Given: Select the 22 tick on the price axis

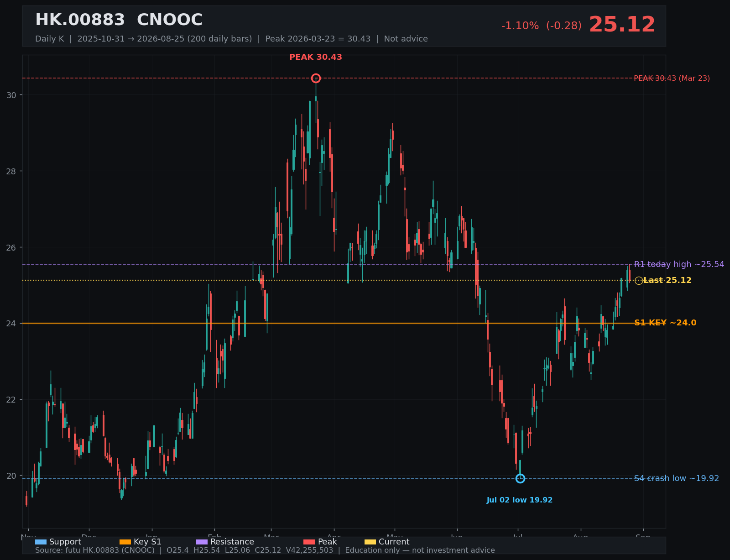Looking at the screenshot, I should (11, 399).
